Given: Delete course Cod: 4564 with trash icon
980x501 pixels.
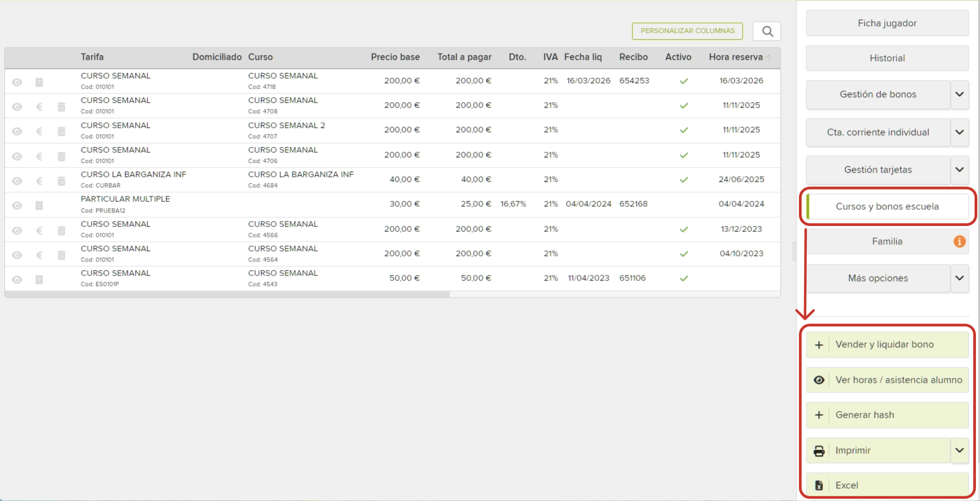Looking at the screenshot, I should (61, 255).
